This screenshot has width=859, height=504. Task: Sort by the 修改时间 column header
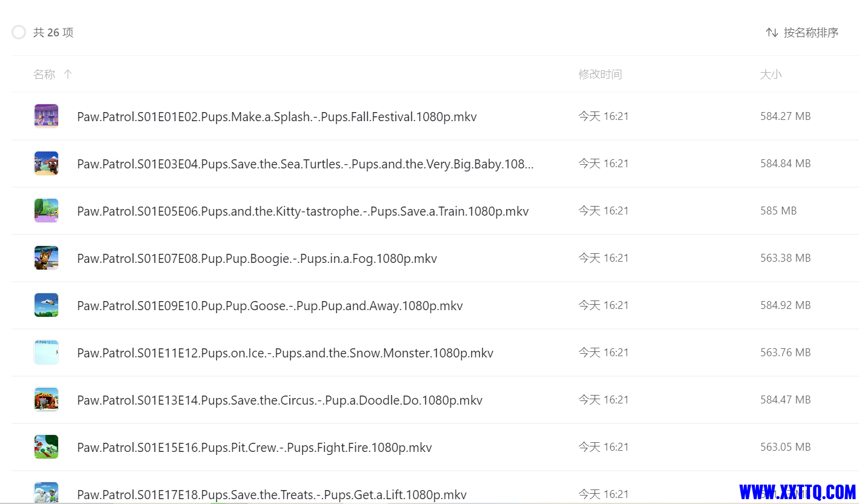(x=600, y=74)
